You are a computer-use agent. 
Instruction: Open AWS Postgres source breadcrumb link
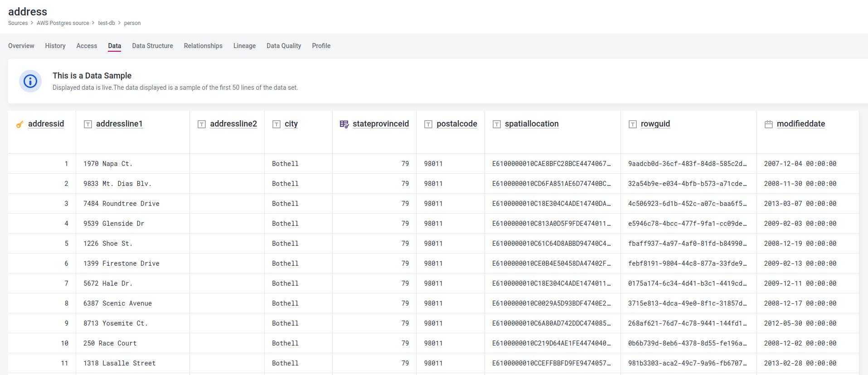(x=63, y=23)
